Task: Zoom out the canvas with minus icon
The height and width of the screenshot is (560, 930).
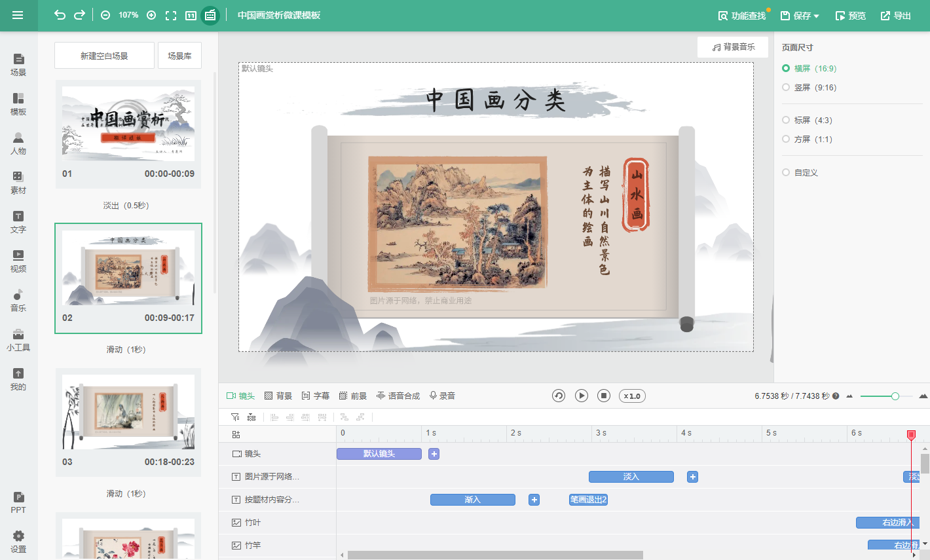Action: coord(105,15)
